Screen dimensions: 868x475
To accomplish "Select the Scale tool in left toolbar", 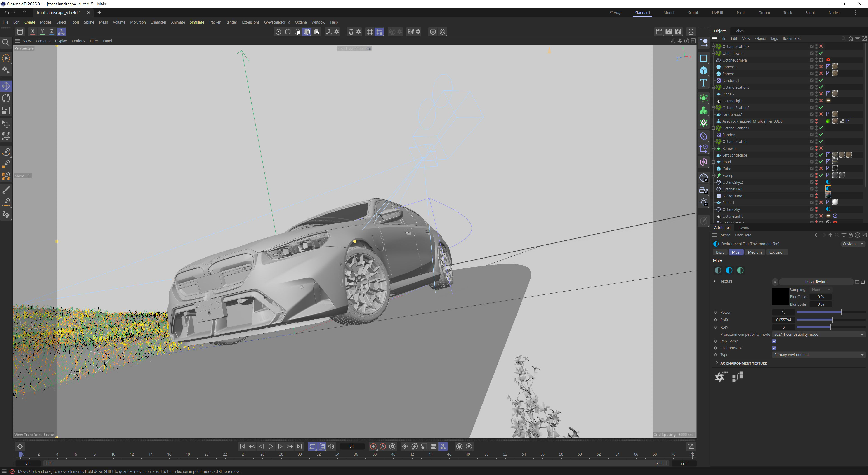I will (x=6, y=111).
